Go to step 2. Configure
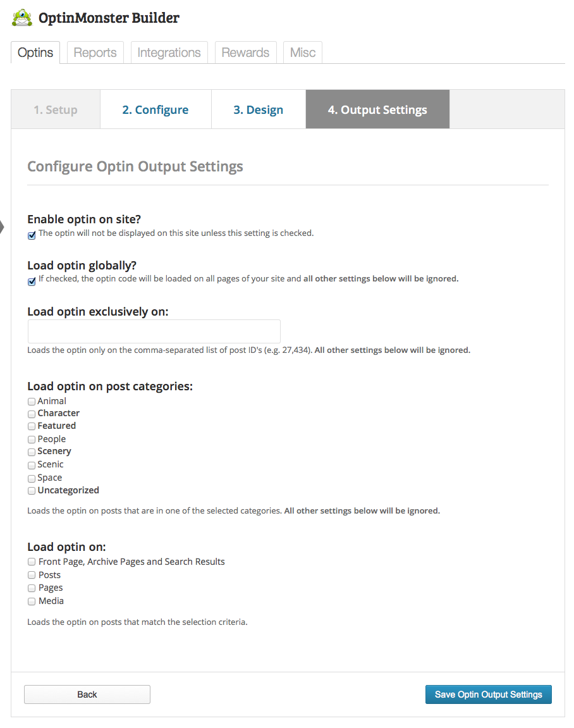 pyautogui.click(x=156, y=110)
